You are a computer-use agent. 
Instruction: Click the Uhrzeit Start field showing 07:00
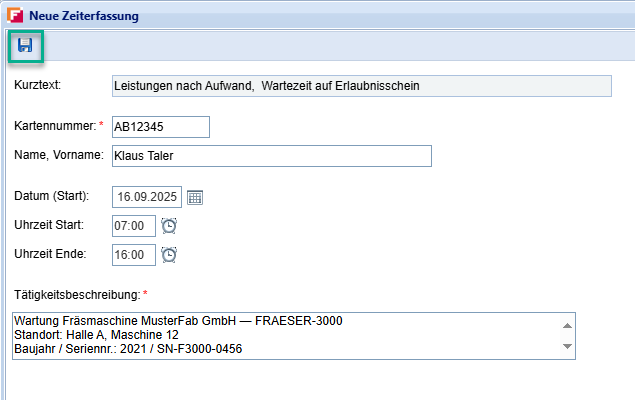coord(133,226)
